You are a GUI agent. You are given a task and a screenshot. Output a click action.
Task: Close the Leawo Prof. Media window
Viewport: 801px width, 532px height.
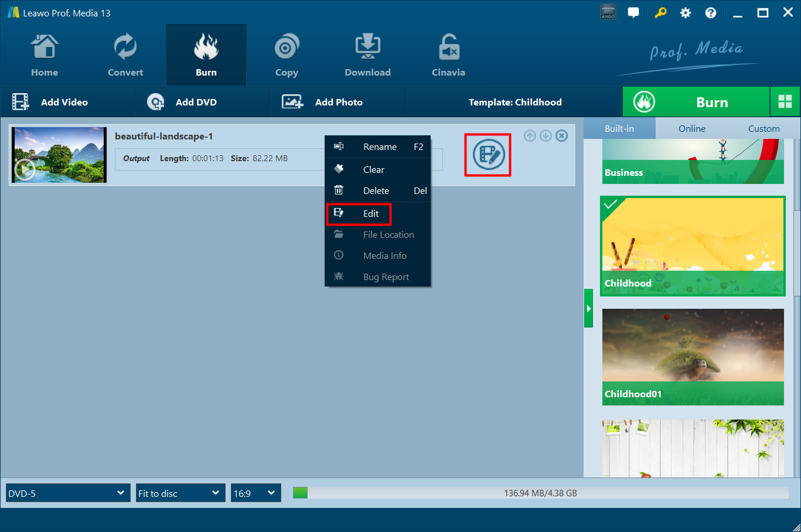tap(788, 12)
